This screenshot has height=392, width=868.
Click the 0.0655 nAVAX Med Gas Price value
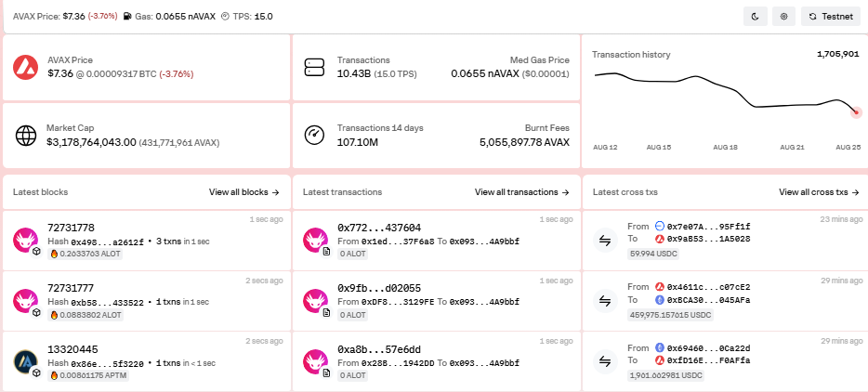pos(485,73)
